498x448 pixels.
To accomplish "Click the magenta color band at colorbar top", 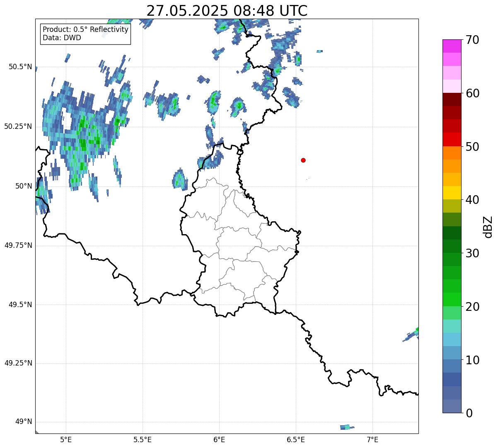I will coord(452,46).
